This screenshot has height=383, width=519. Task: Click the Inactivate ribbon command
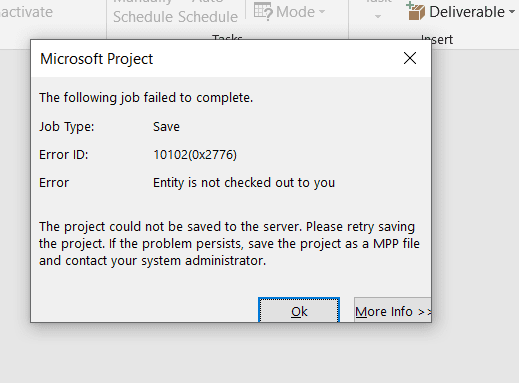[x=26, y=12]
